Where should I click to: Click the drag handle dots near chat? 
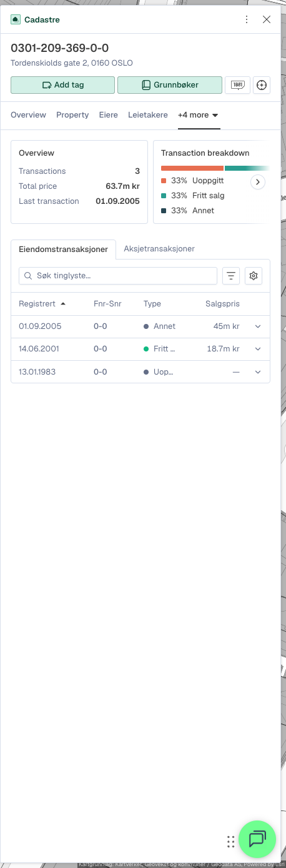(x=230, y=842)
